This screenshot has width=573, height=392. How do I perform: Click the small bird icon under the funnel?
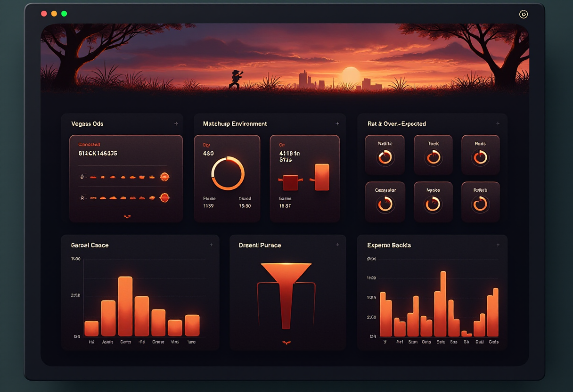pyautogui.click(x=286, y=343)
